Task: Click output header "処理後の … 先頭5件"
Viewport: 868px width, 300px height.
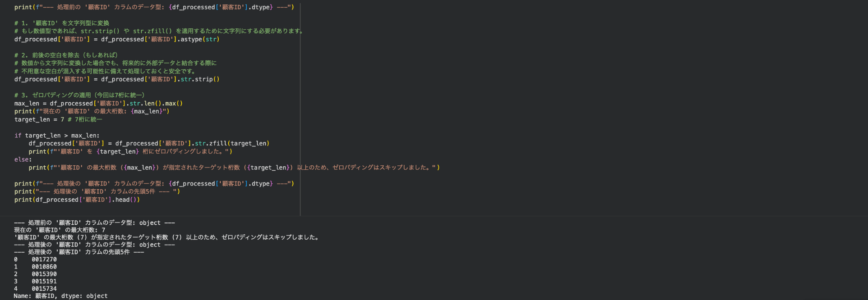Action: tap(79, 252)
